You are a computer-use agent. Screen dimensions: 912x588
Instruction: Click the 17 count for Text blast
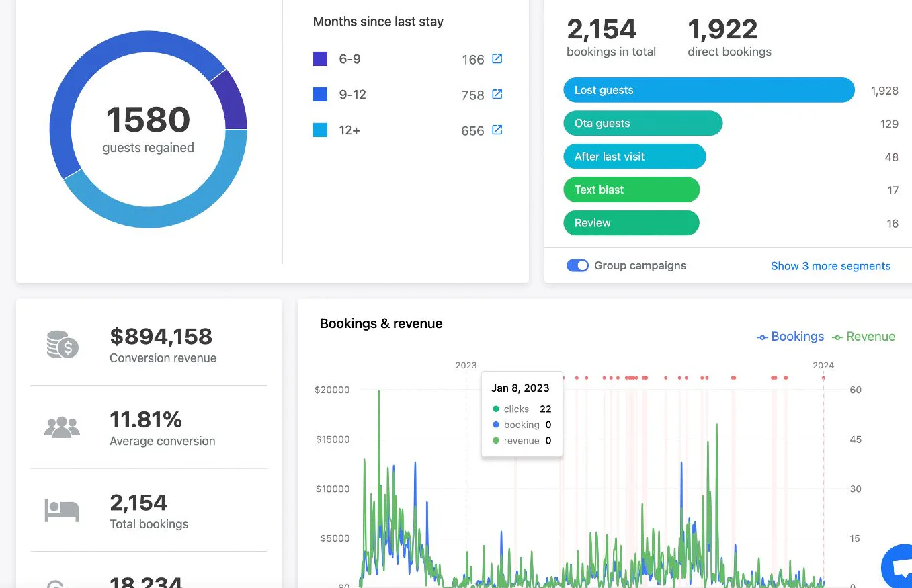click(x=893, y=190)
